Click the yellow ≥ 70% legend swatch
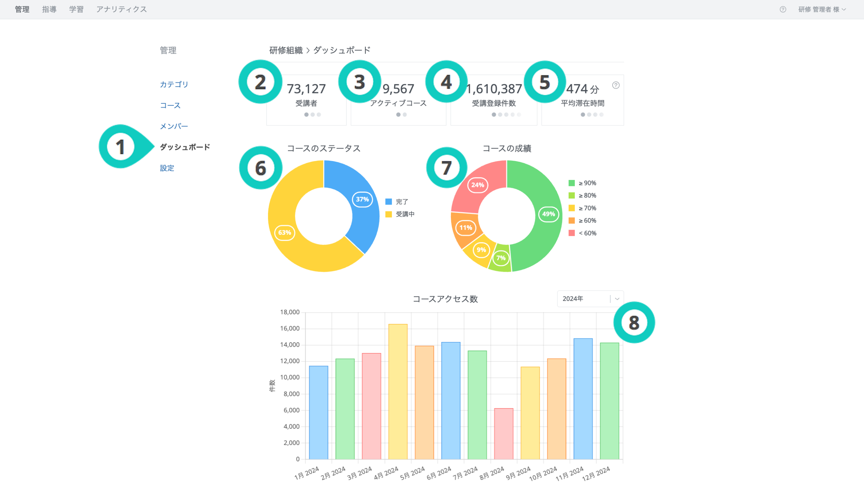 571,208
